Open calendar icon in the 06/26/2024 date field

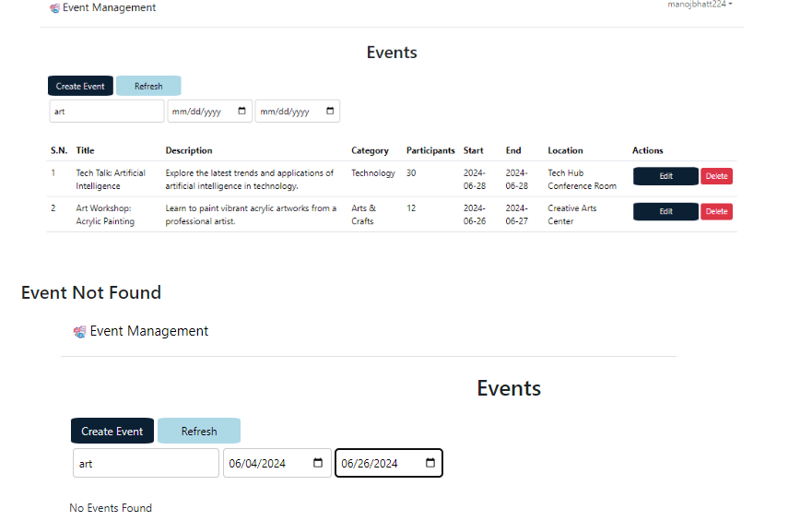pyautogui.click(x=430, y=463)
